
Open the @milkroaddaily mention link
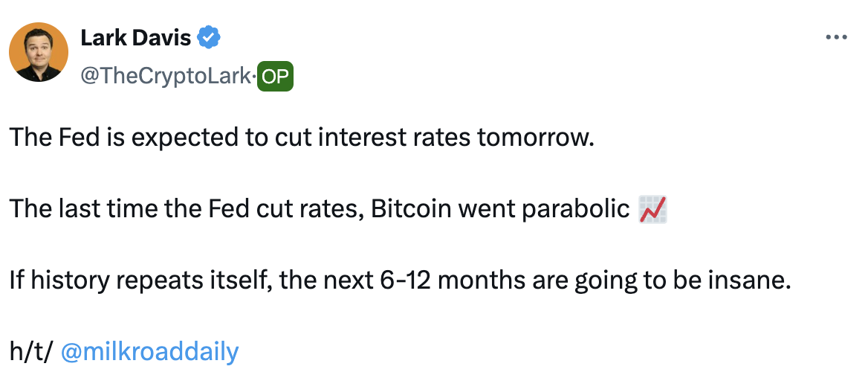point(149,351)
